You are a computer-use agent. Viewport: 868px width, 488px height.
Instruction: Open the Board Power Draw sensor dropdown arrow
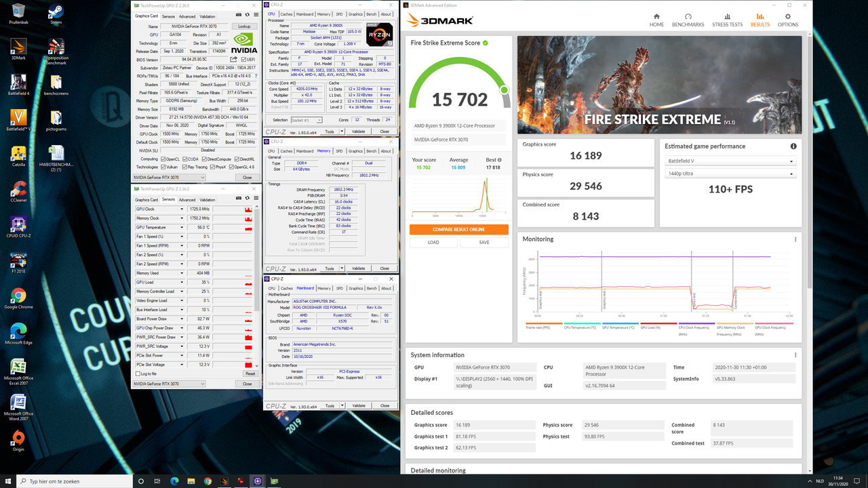pyautogui.click(x=182, y=319)
